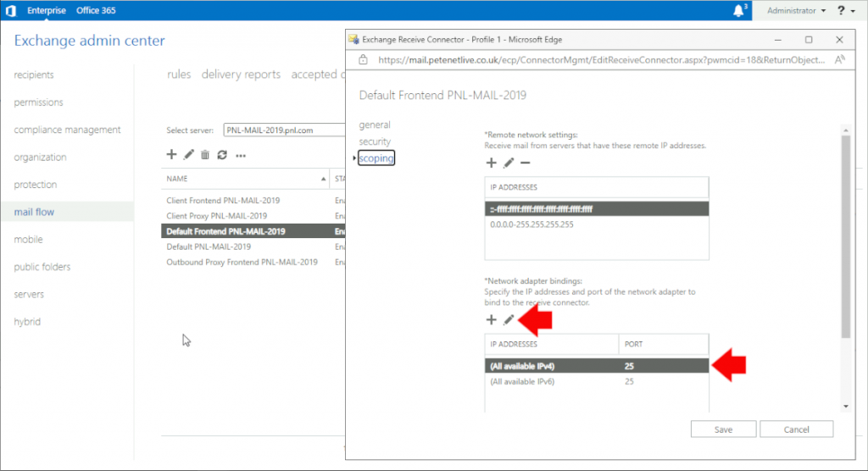Click the lock icon in the address bar
The width and height of the screenshot is (868, 471).
pyautogui.click(x=363, y=60)
